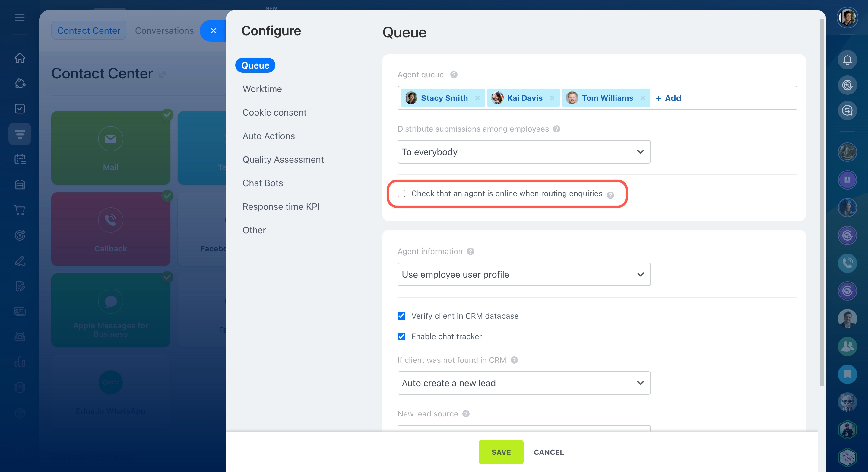Open Contact Center tab in background page
Screen dimensions: 868x472
pyautogui.click(x=89, y=30)
